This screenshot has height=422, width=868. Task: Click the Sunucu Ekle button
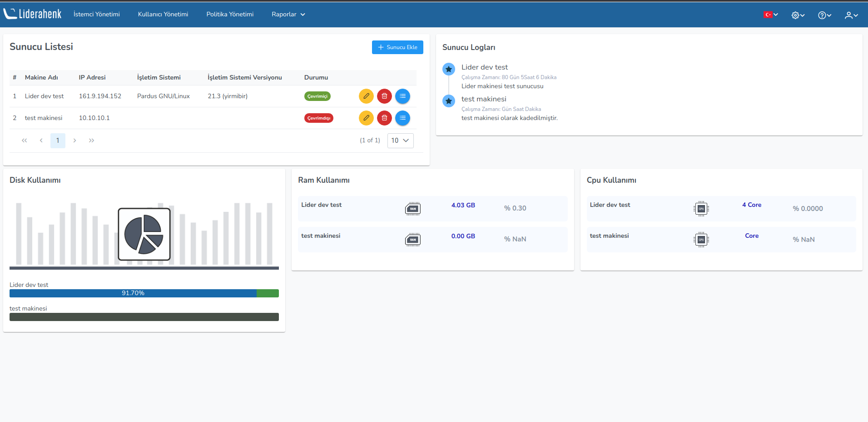[x=397, y=47]
